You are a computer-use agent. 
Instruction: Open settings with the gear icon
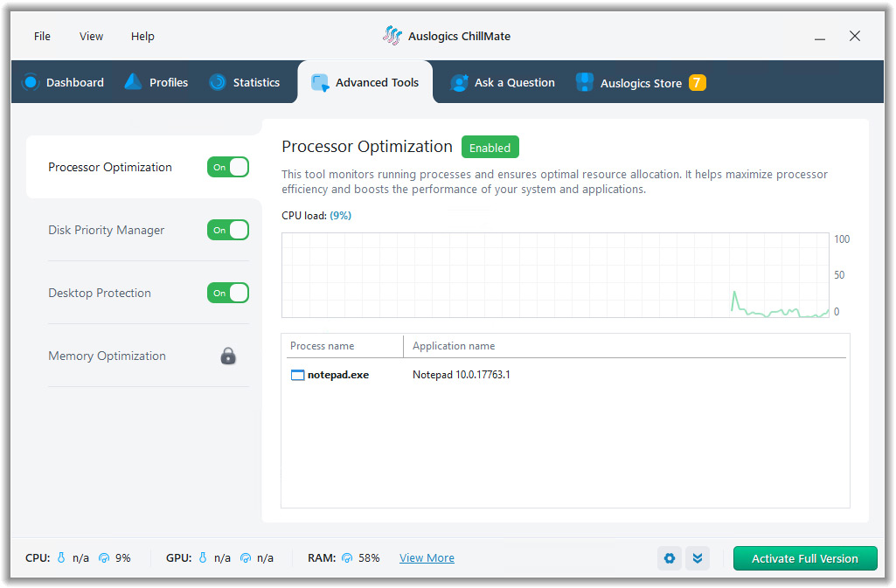pyautogui.click(x=670, y=558)
